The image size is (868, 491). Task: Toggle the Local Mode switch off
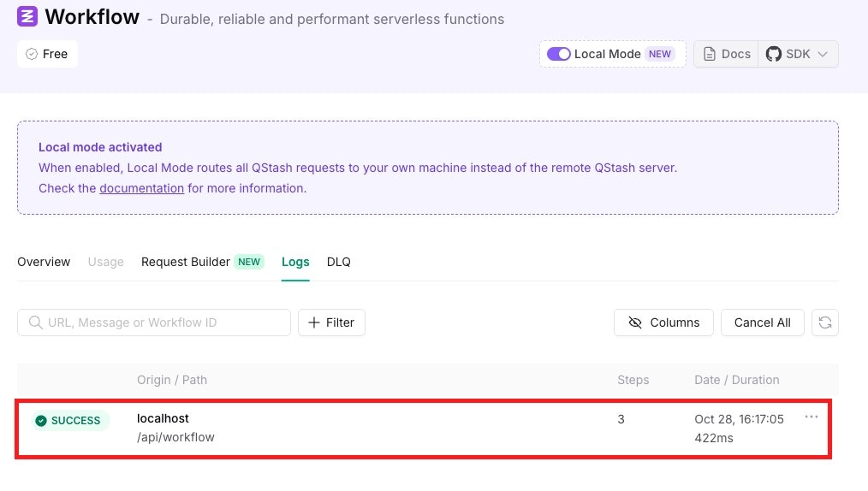[559, 54]
